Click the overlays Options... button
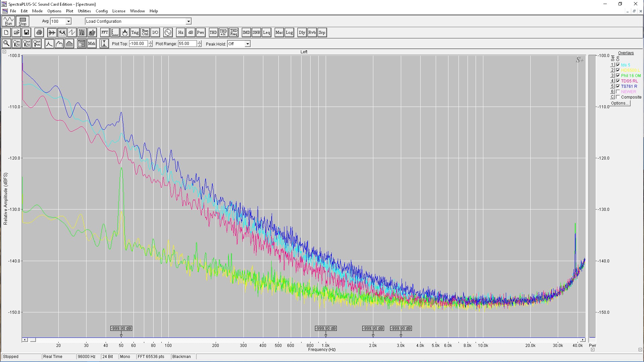The width and height of the screenshot is (644, 362). (x=620, y=103)
